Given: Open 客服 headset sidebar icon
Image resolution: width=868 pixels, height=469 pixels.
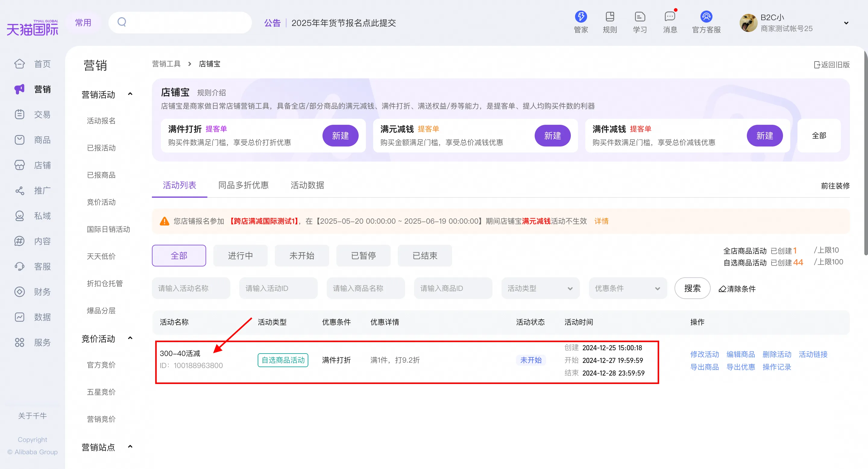Looking at the screenshot, I should pos(20,266).
